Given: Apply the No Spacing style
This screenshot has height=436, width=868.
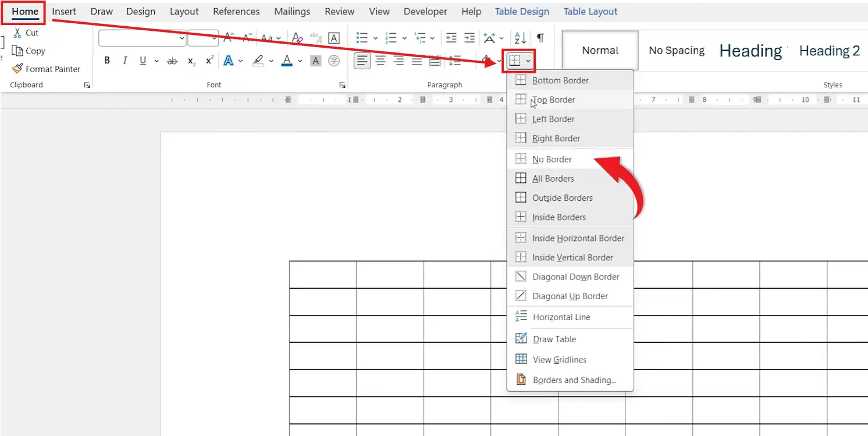Looking at the screenshot, I should coord(677,51).
